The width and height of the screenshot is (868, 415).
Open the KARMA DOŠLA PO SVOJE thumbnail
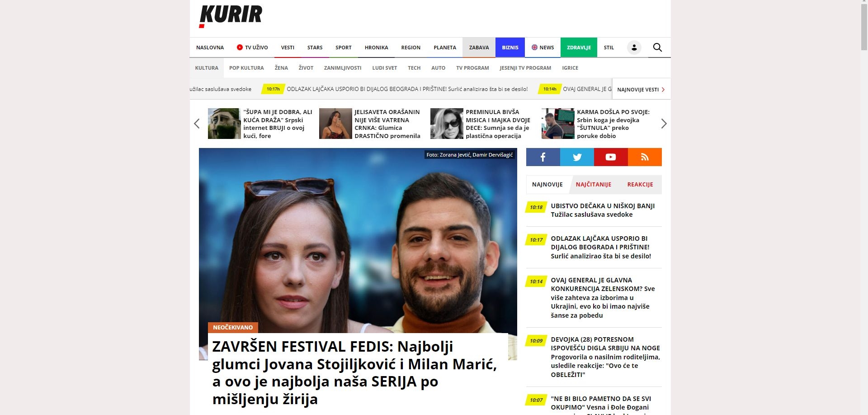pyautogui.click(x=558, y=124)
